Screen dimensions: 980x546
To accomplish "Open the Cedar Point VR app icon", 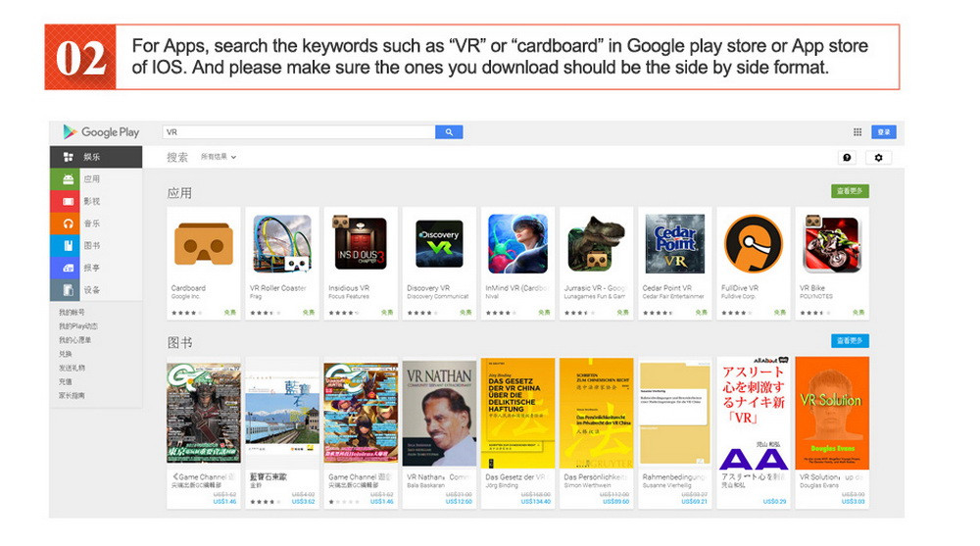I will point(674,244).
